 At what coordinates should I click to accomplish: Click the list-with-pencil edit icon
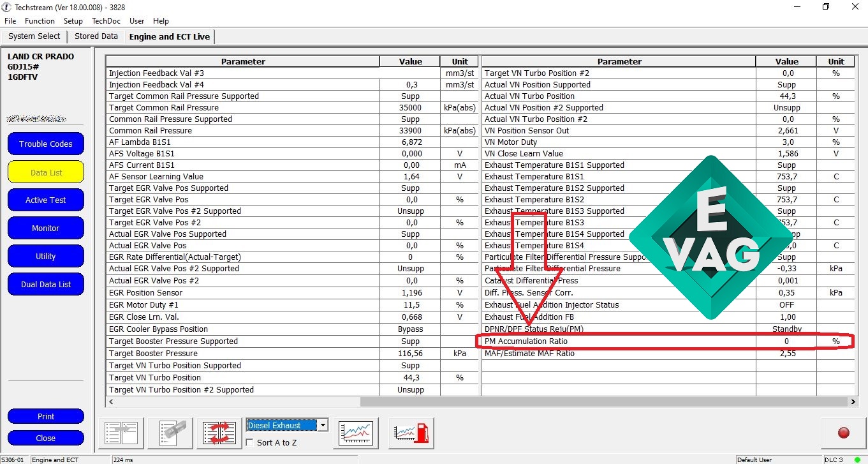click(170, 433)
